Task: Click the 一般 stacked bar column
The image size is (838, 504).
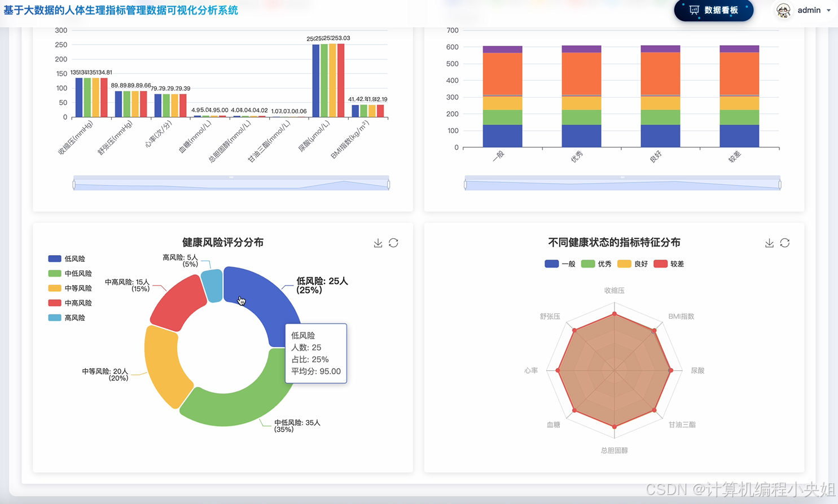Action: 502,97
